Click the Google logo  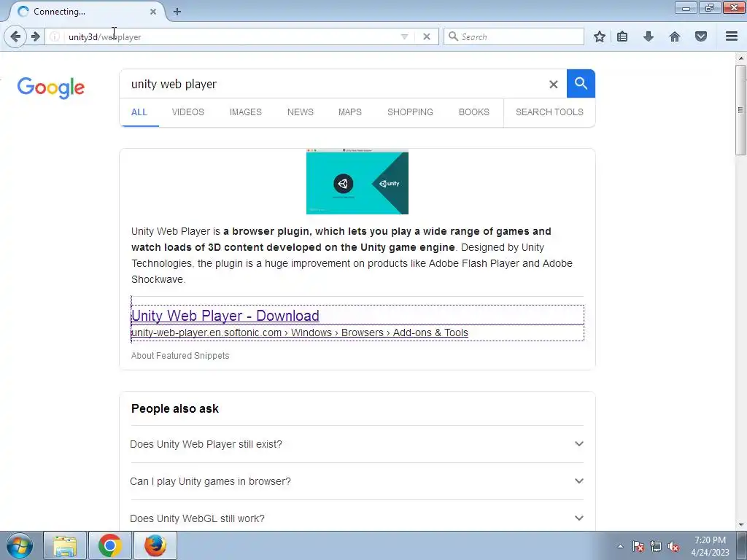[x=51, y=87]
